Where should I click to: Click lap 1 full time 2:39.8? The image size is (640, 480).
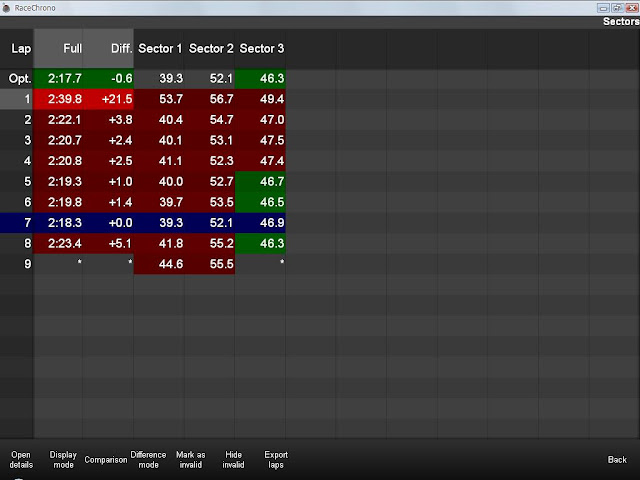coord(58,99)
